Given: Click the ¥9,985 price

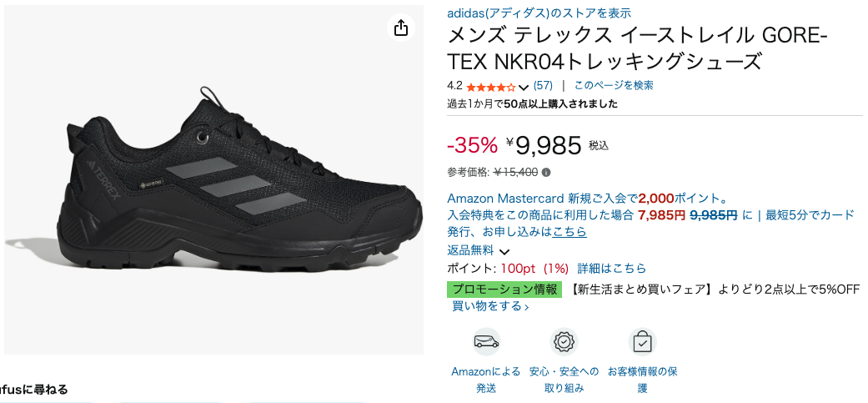Looking at the screenshot, I should (x=548, y=145).
